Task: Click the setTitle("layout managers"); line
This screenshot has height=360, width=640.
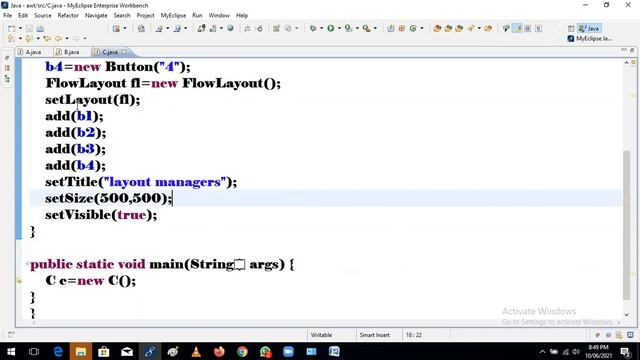Action: [x=141, y=182]
